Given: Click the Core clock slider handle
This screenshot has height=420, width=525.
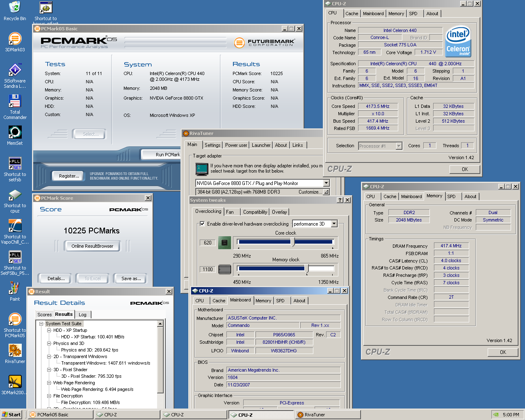Looking at the screenshot, I should pyautogui.click(x=292, y=242).
